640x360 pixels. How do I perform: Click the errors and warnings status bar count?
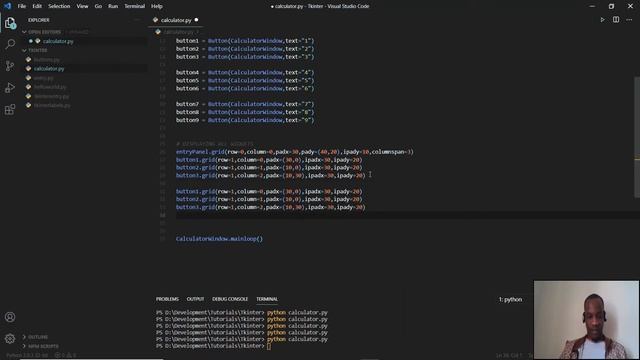[65, 355]
